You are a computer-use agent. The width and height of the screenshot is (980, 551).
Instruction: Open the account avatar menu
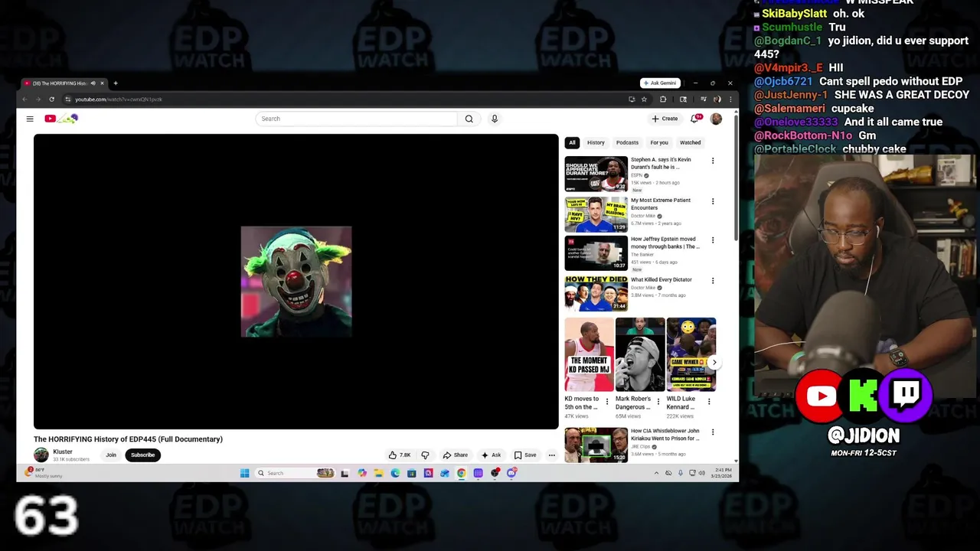tap(716, 119)
